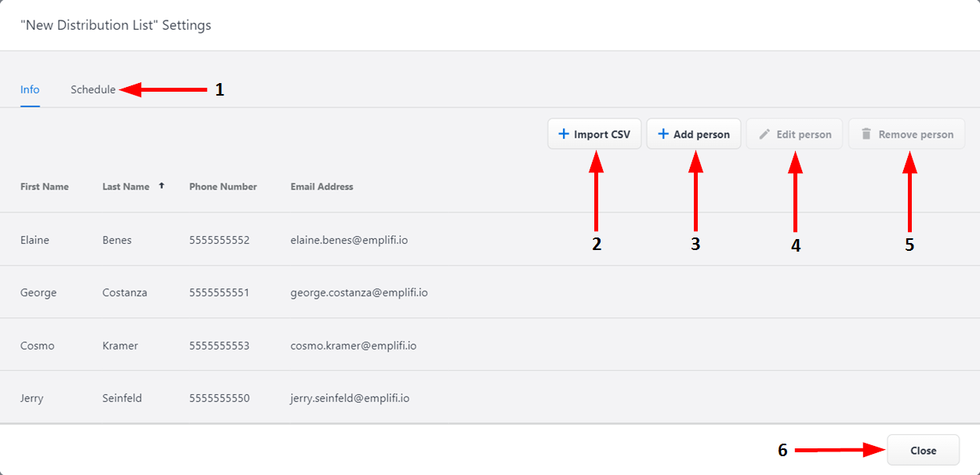Click the plus icon on Import CSV

[564, 134]
